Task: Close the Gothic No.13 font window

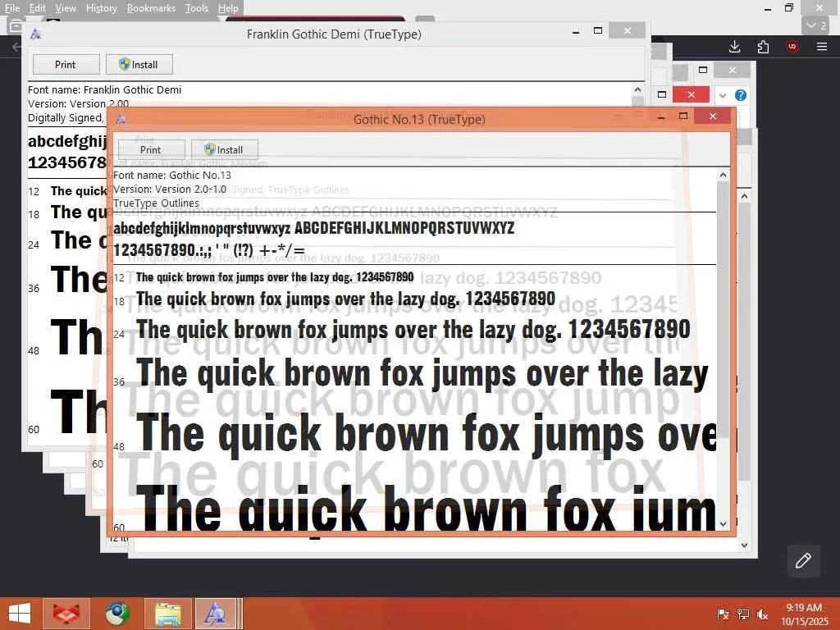Action: coord(713,116)
